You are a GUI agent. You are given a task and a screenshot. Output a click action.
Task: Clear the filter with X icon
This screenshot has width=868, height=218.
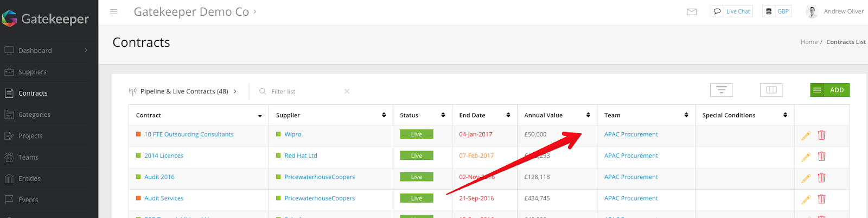(347, 91)
